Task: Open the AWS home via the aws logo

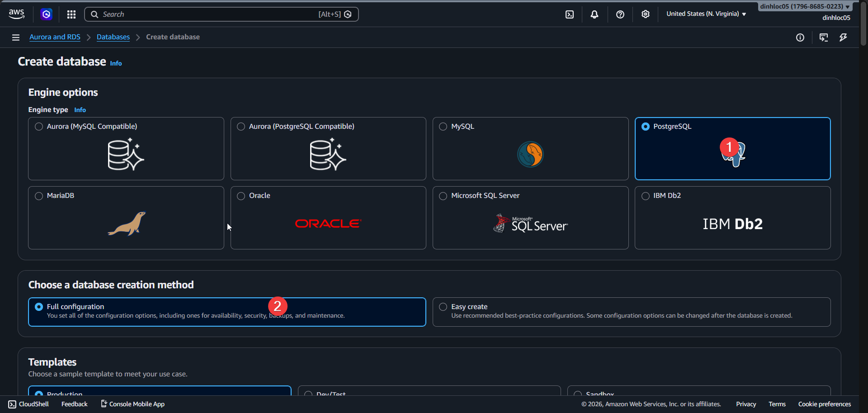Action: (16, 14)
